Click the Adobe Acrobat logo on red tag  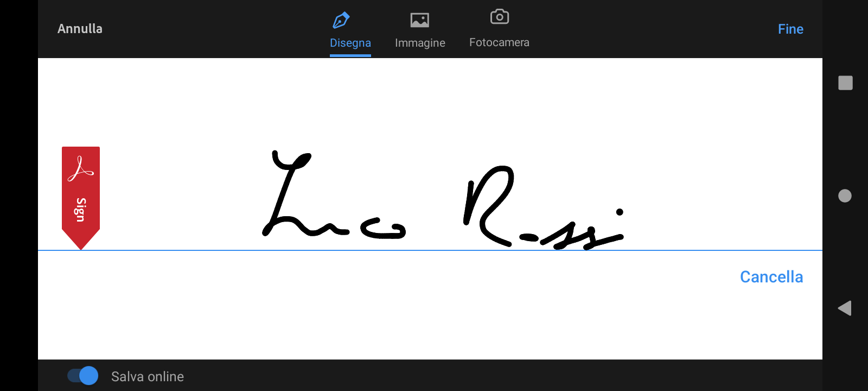81,169
